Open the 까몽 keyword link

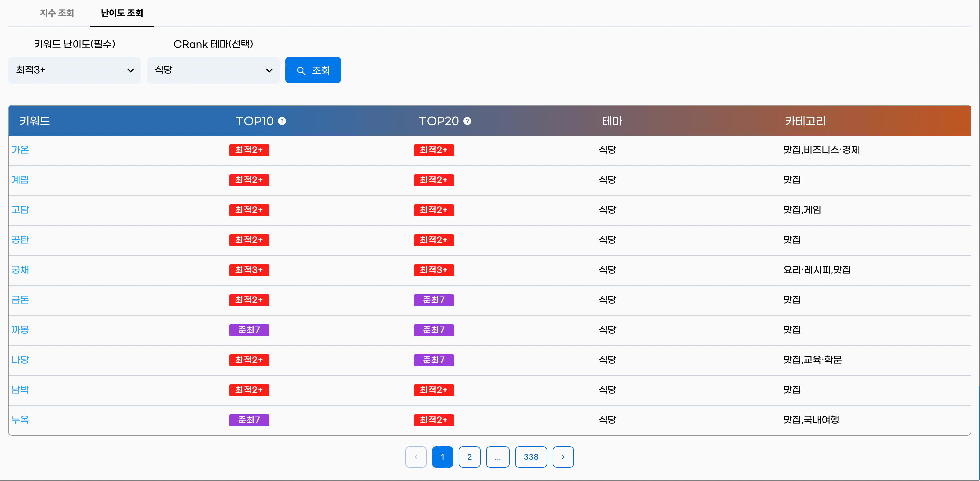point(20,330)
